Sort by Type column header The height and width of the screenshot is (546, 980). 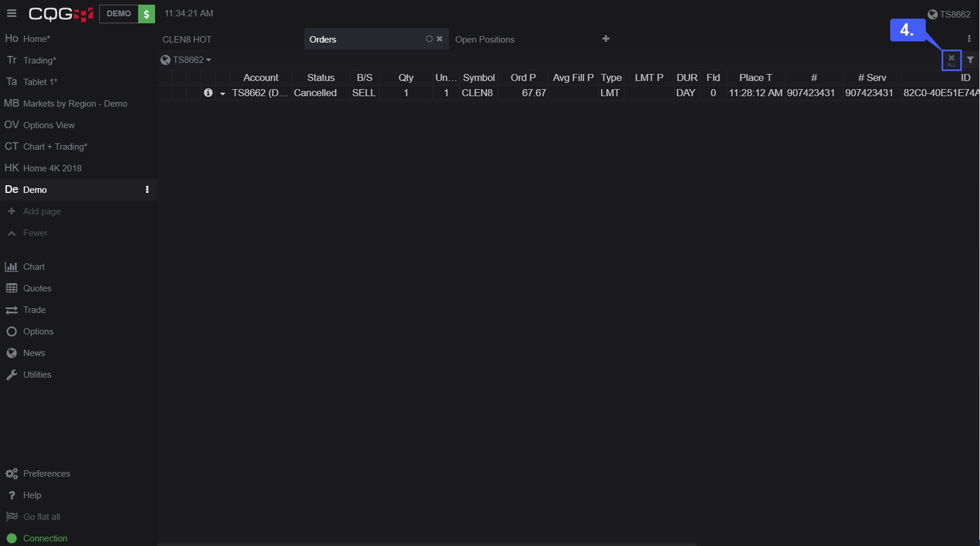tap(611, 78)
